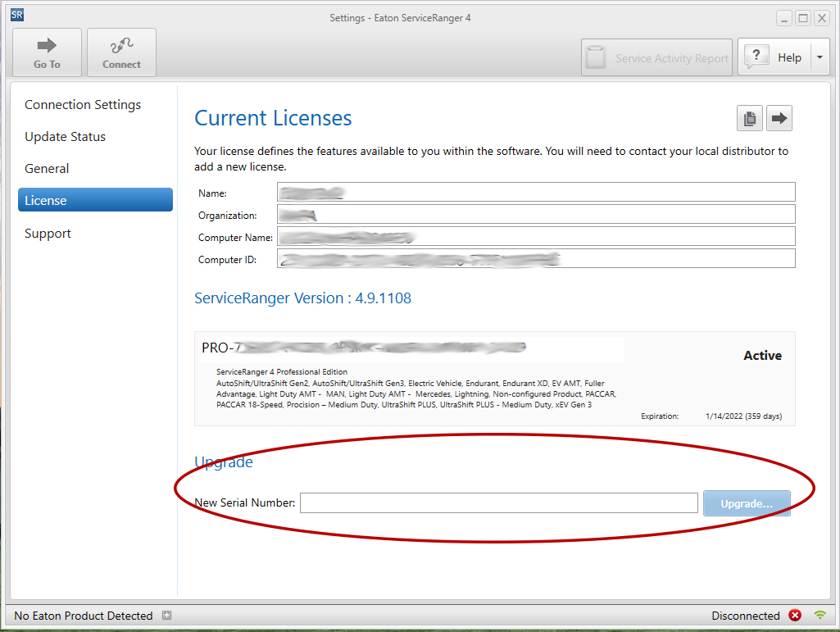Click the Current Licenses heading

click(273, 118)
